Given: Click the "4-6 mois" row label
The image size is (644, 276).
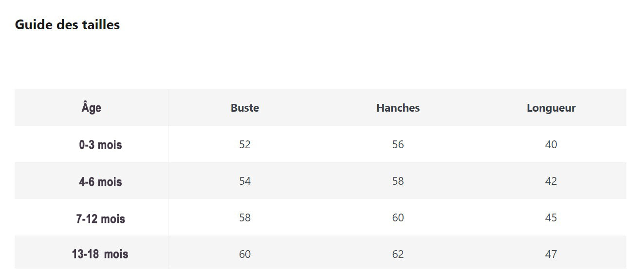Looking at the screenshot, I should point(100,182).
